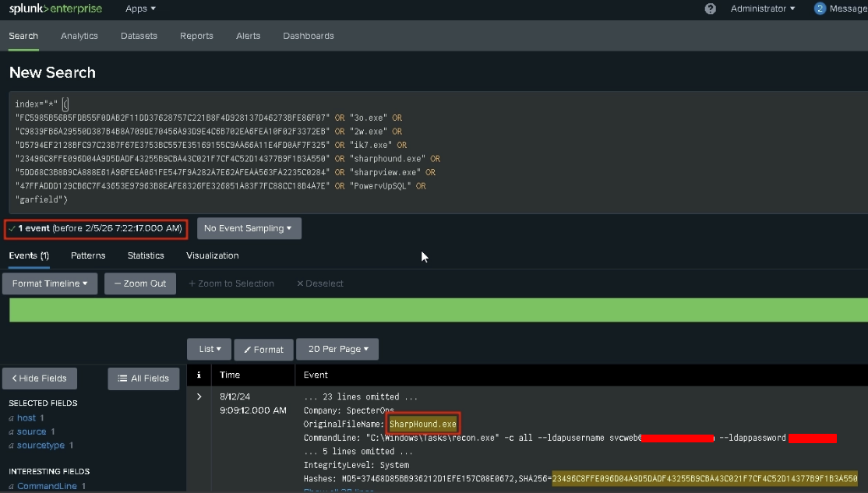Image resolution: width=868 pixels, height=493 pixels.
Task: Click the Deselect timeline option
Action: (x=320, y=283)
